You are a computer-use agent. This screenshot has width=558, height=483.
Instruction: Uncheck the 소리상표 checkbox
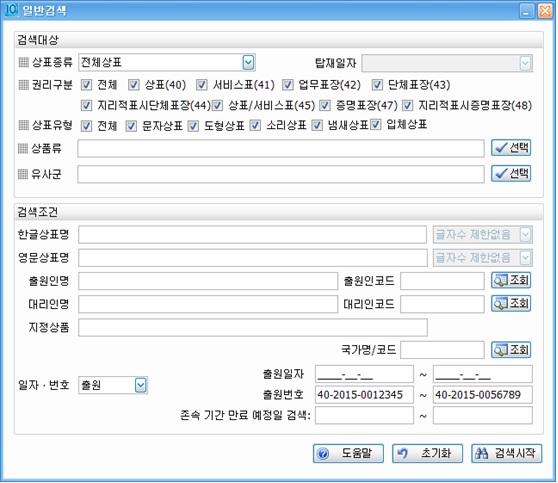(x=255, y=126)
